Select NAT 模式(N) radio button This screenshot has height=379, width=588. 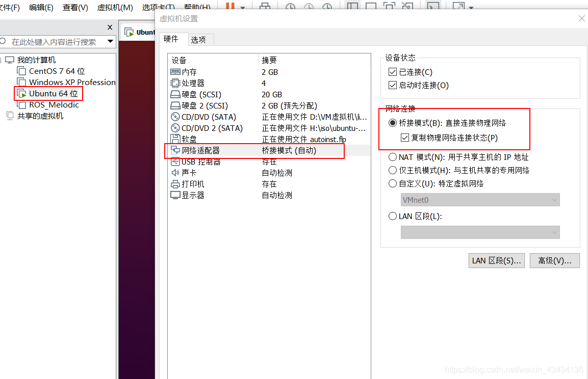tap(393, 157)
